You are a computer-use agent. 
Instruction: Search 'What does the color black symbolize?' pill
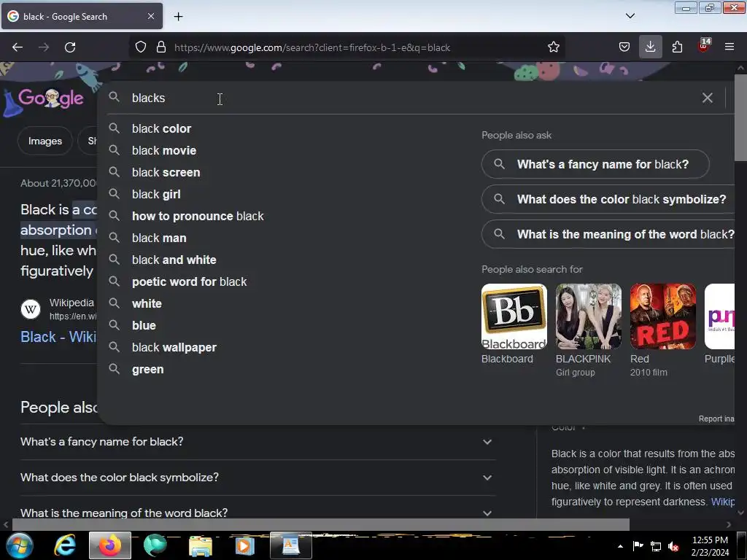click(x=608, y=199)
